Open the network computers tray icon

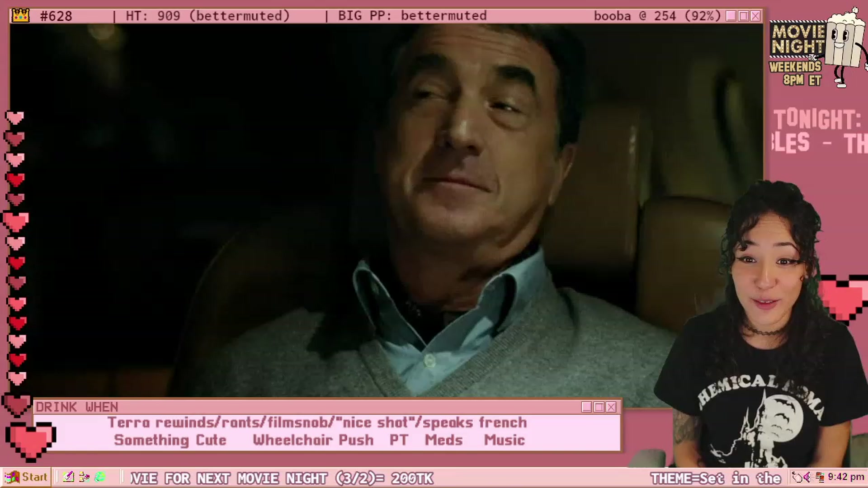coord(819,477)
